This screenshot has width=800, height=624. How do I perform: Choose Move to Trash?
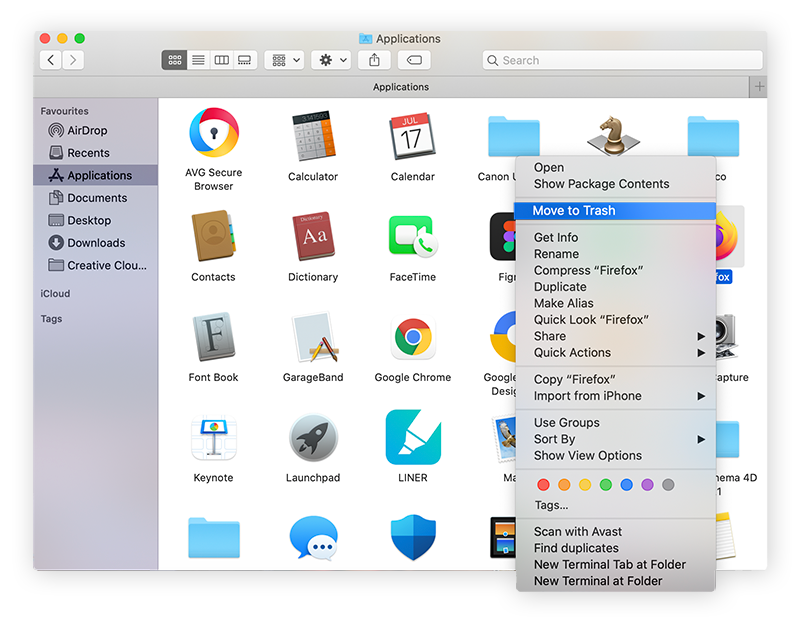615,211
